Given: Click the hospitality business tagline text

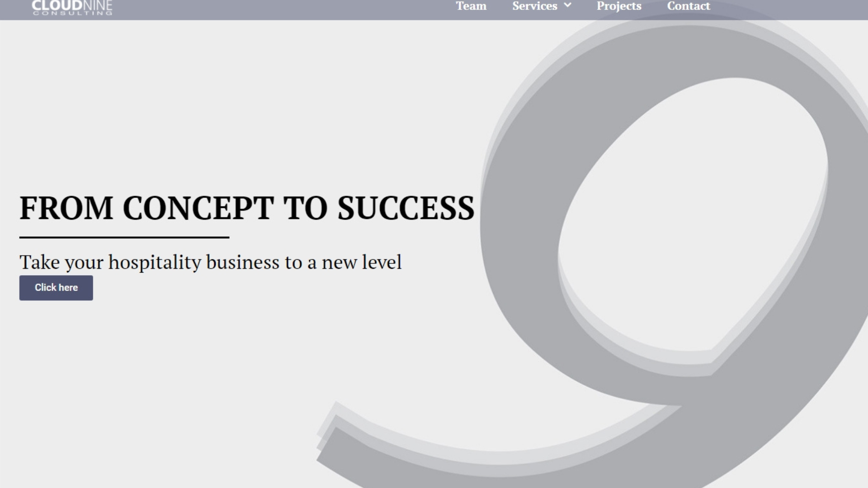Looking at the screenshot, I should pos(210,263).
